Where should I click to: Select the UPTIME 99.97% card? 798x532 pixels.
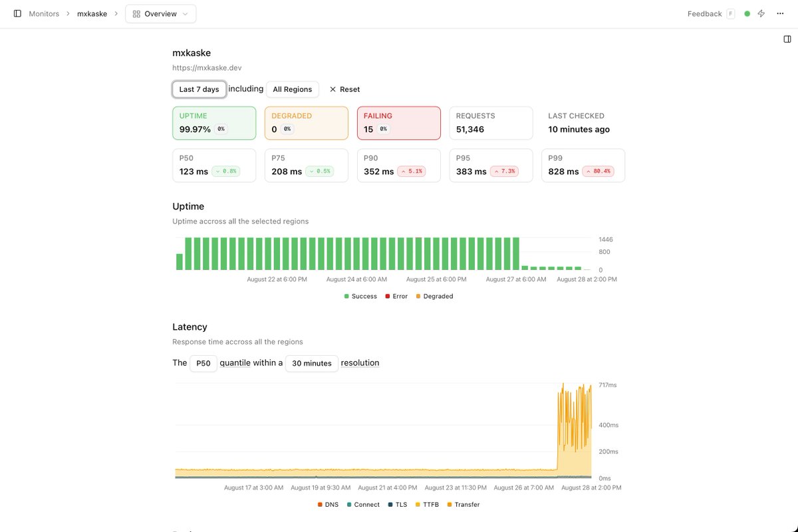tap(214, 123)
